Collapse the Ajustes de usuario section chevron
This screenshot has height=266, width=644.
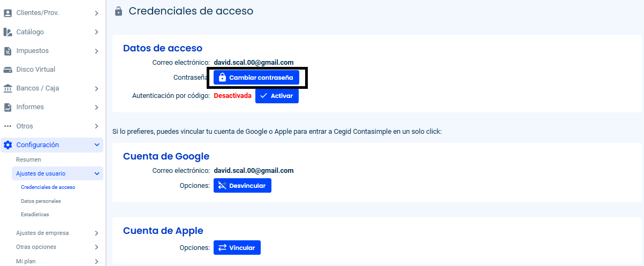(96, 173)
